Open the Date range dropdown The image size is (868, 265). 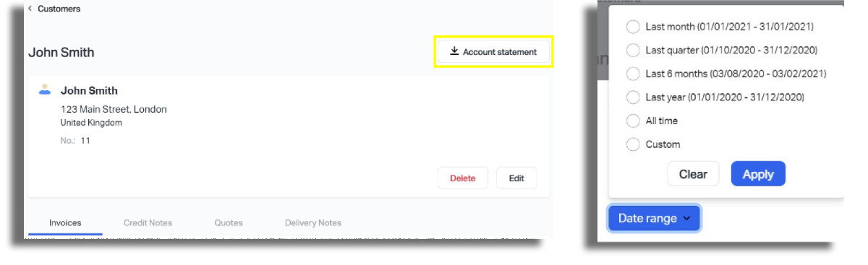[x=655, y=218]
